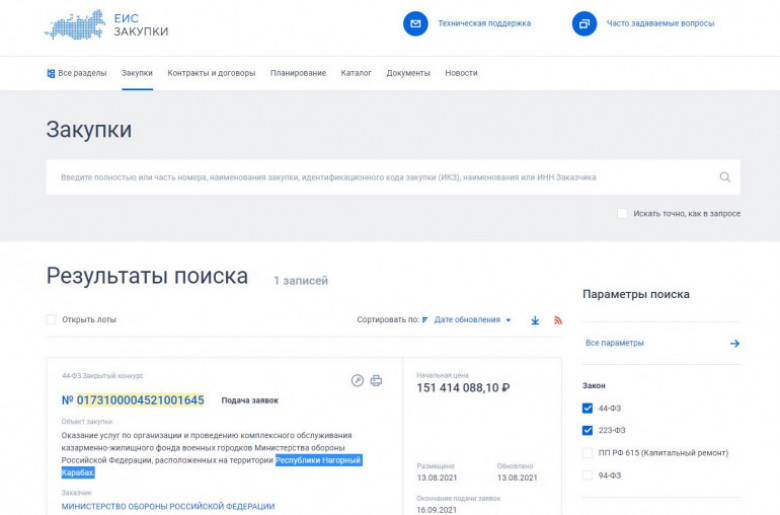Open the 'Контракты и договоры' tab
The image size is (780, 515).
(211, 73)
